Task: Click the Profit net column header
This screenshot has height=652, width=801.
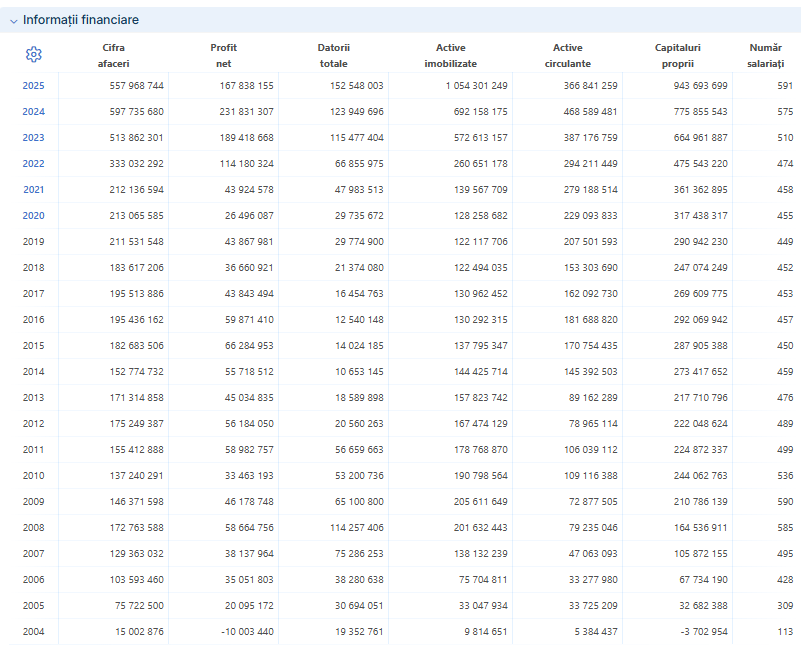Action: pos(224,56)
